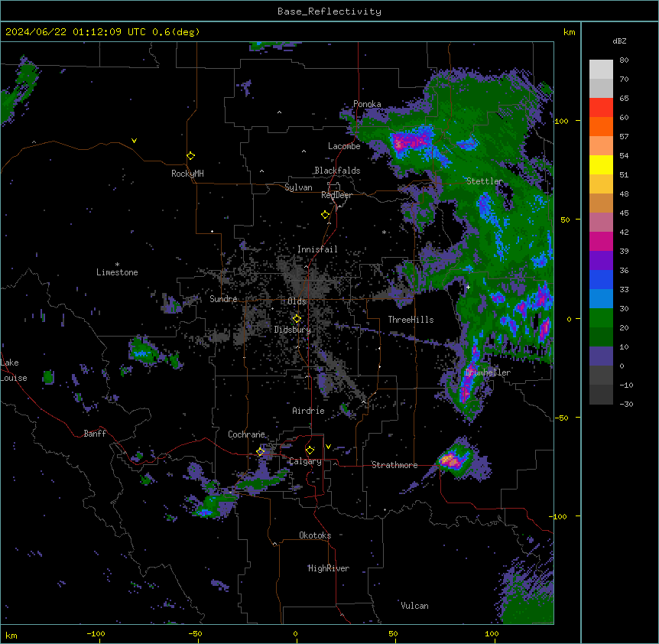The image size is (659, 644).
Task: Click the Limestone label
Action: 117,272
